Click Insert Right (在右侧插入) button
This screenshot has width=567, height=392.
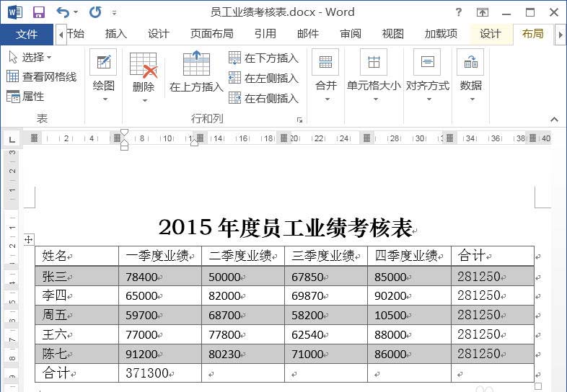coord(263,98)
